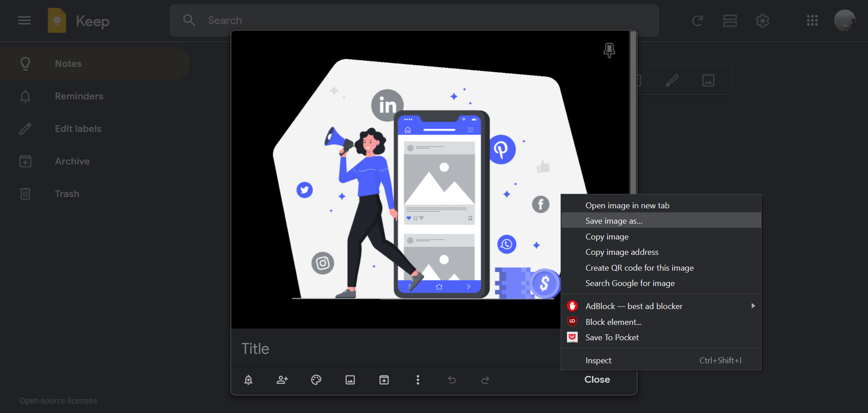Screen dimensions: 868x413
Task: Click the Archive box icon in sidebar
Action: coord(25,161)
